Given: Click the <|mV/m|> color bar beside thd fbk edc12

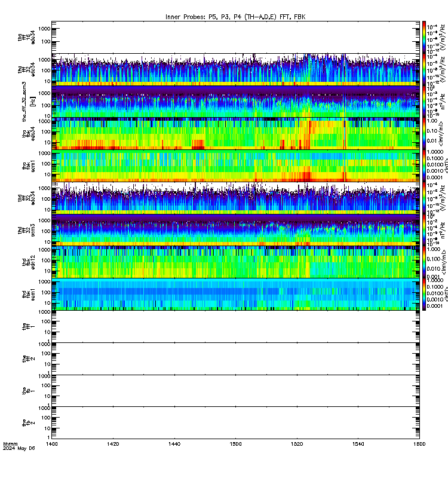Looking at the screenshot, I should click(424, 262).
